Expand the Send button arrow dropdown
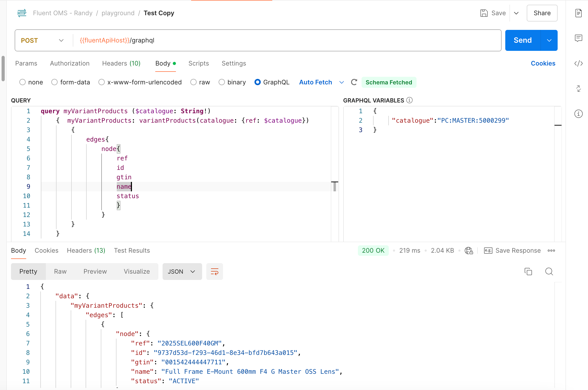The image size is (588, 390). [549, 40]
